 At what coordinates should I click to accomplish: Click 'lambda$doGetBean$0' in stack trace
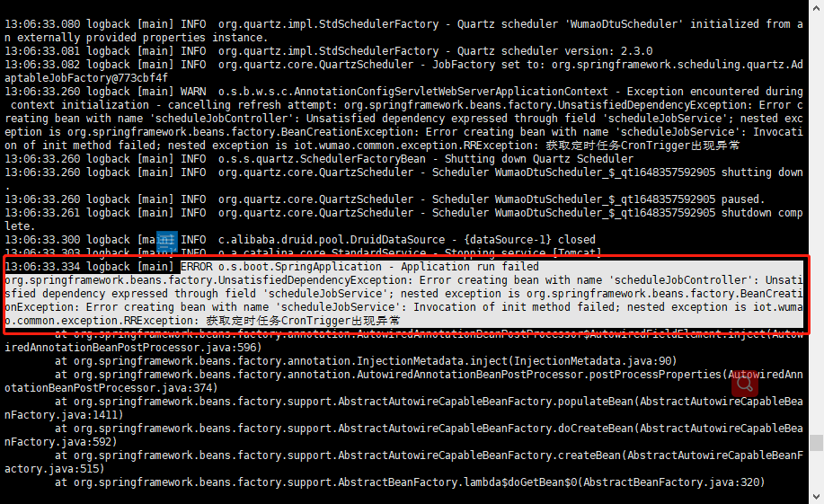520,482
